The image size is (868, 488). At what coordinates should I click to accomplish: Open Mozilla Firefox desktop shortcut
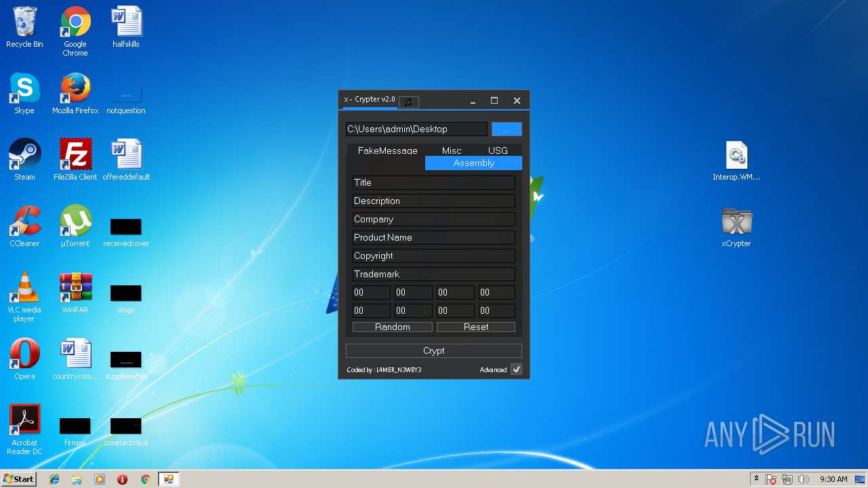(75, 94)
